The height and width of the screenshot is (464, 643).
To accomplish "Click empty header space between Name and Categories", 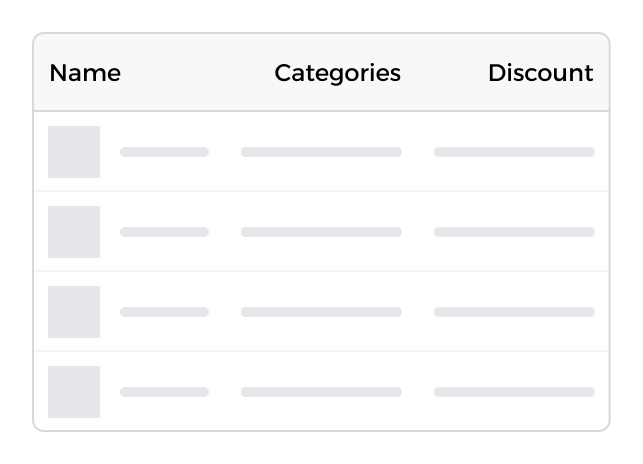I will [x=197, y=73].
